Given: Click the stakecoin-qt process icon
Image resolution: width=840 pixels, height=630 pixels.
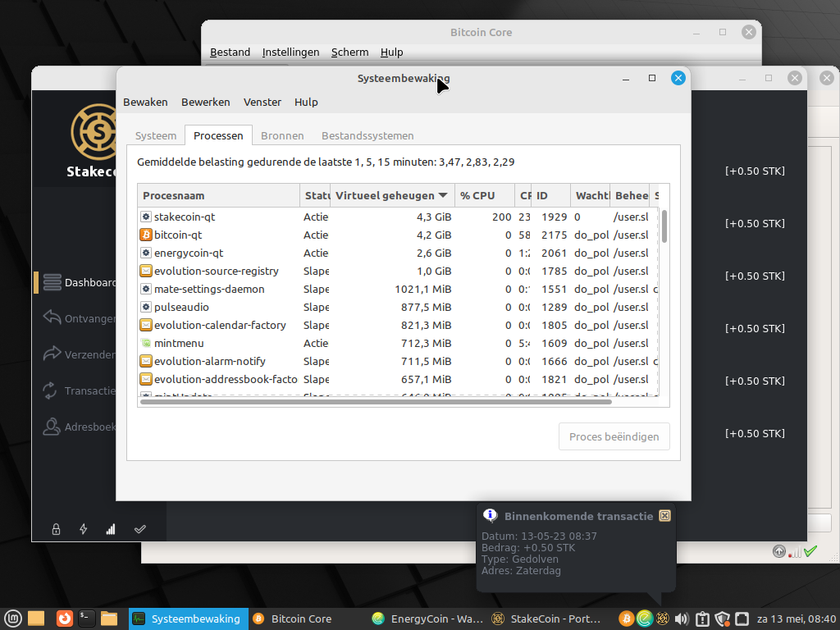Looking at the screenshot, I should [146, 217].
